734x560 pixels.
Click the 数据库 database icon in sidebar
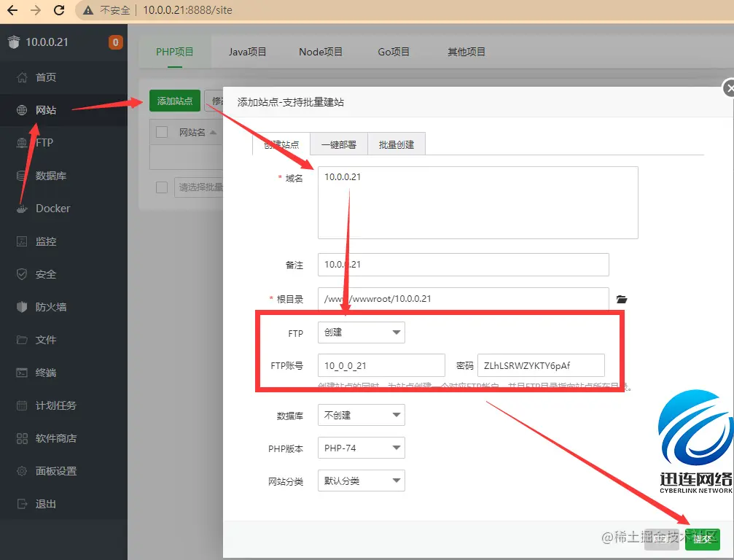[22, 176]
